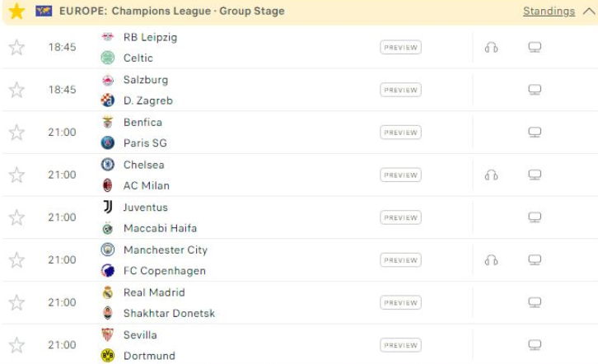The height and width of the screenshot is (364, 598).
Task: Click the TV broadcast icon for Salzburg match
Action: [x=535, y=90]
